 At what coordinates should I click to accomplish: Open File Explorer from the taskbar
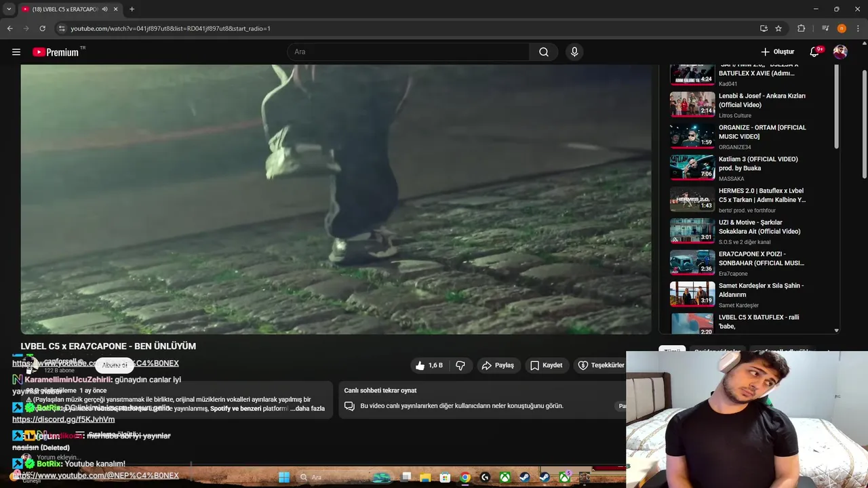pos(425,477)
